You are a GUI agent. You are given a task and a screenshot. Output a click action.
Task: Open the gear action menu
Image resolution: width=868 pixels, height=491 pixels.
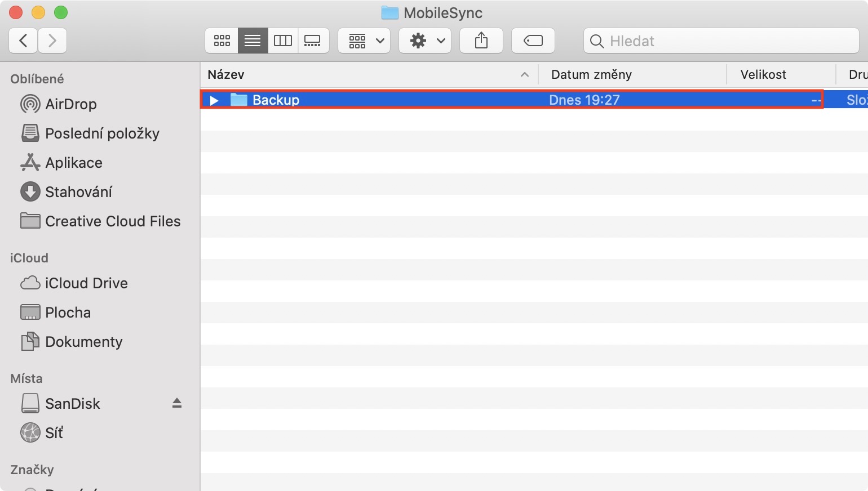(425, 41)
